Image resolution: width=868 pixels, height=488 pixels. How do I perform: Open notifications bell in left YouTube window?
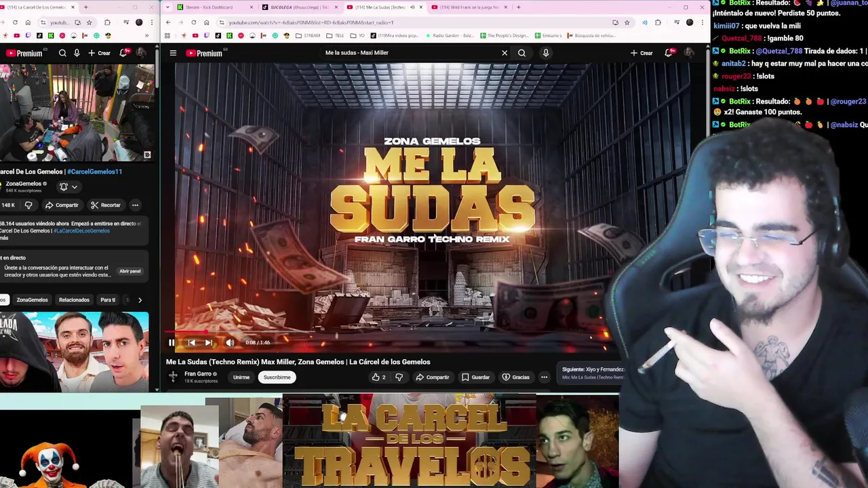[123, 53]
